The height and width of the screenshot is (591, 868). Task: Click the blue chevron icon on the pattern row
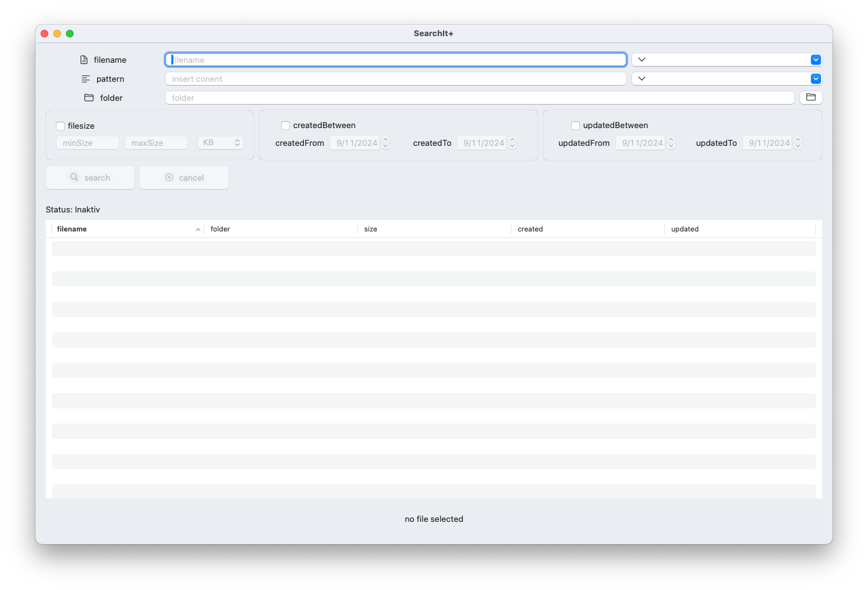[815, 78]
